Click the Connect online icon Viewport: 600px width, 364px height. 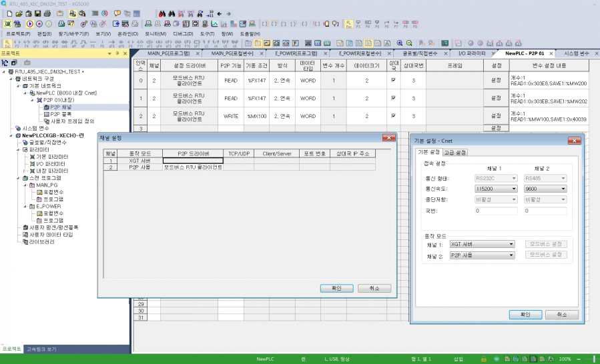[7, 24]
